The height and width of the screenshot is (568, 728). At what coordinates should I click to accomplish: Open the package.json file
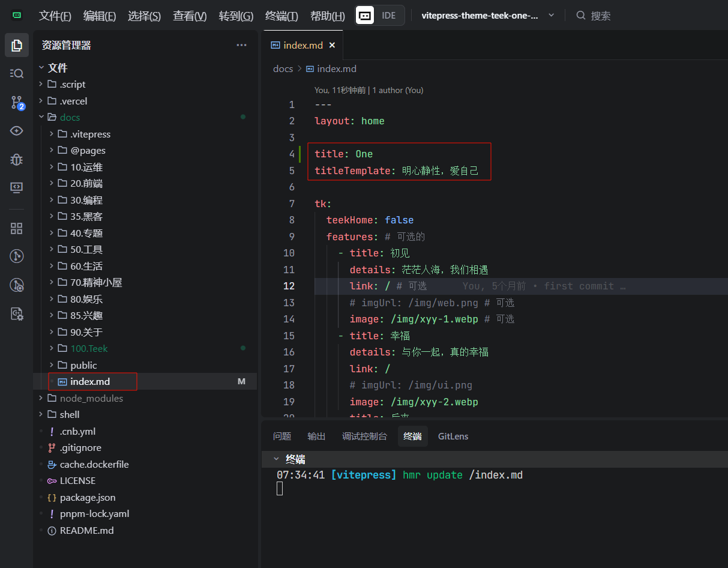[145, 497]
